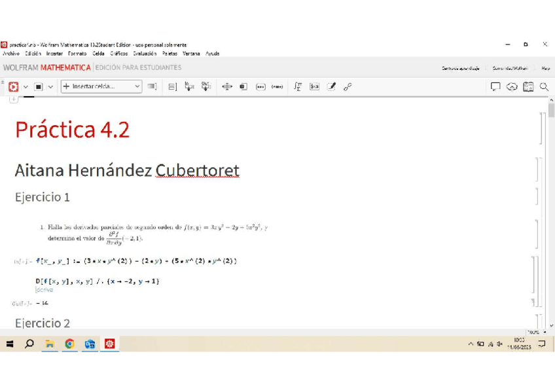Click the 'Aitana Hernández Cubertoret' subtitle text

click(x=127, y=171)
